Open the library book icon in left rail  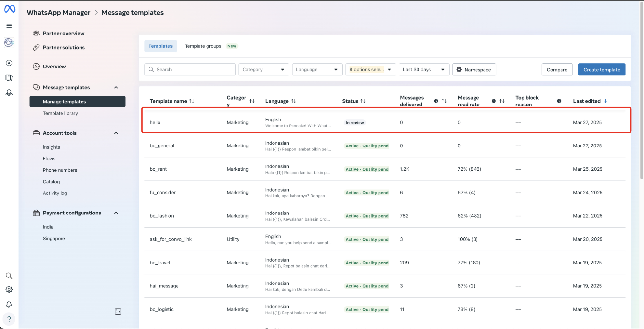[9, 78]
